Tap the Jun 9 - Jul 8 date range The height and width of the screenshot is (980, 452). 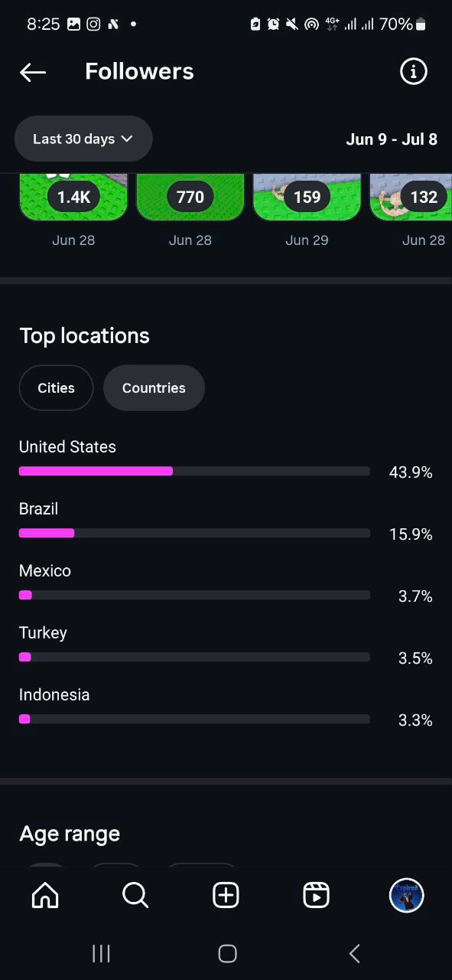392,139
